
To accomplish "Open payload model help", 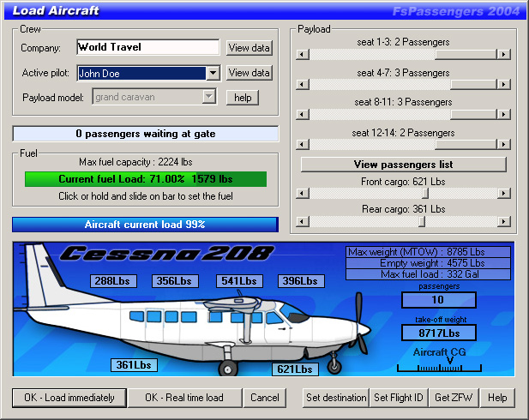I will coord(243,98).
